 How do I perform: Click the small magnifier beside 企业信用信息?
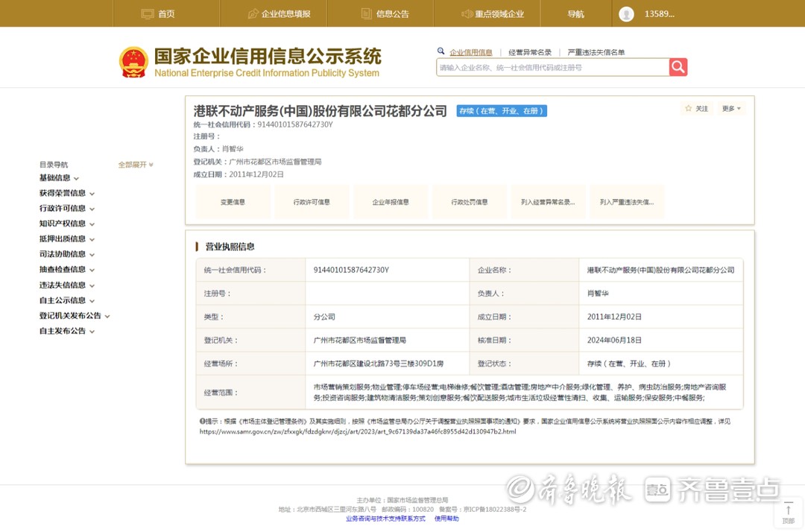pyautogui.click(x=441, y=51)
